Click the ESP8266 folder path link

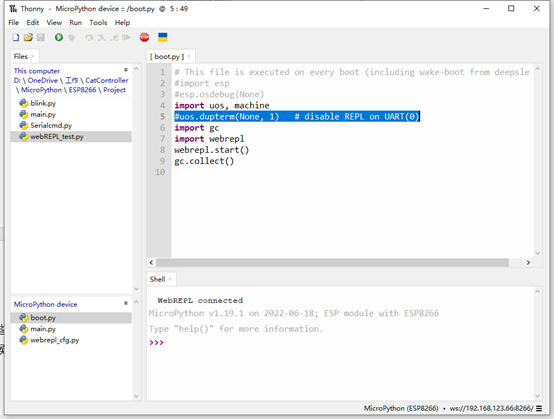coord(82,90)
